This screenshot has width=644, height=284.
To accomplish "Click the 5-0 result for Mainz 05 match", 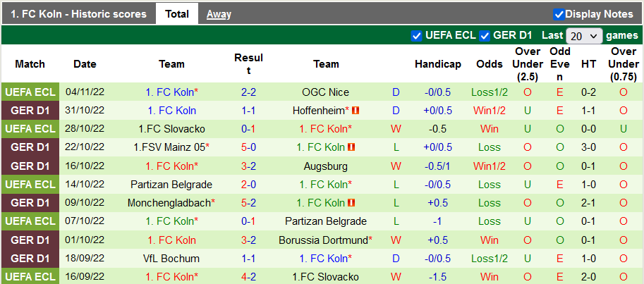I will [x=248, y=147].
